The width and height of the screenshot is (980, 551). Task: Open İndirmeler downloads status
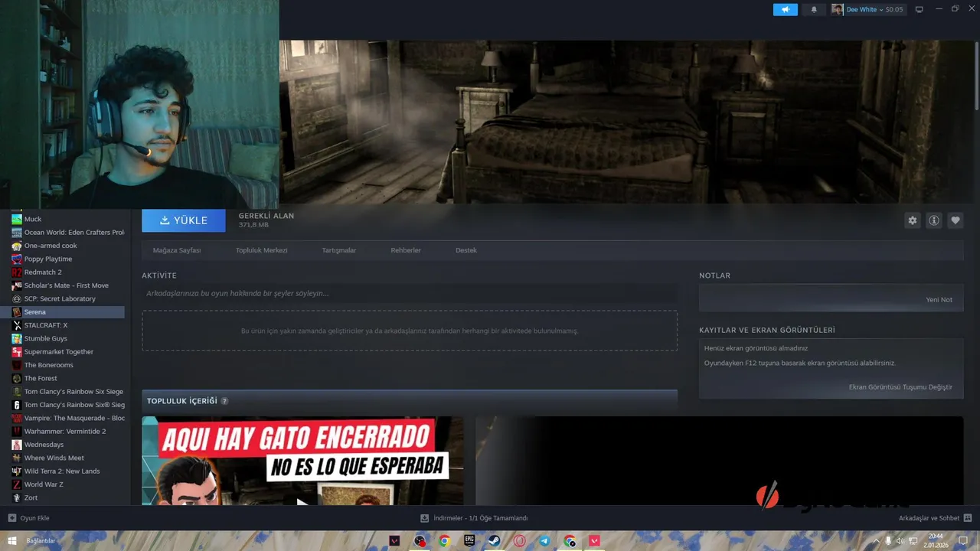click(x=474, y=518)
